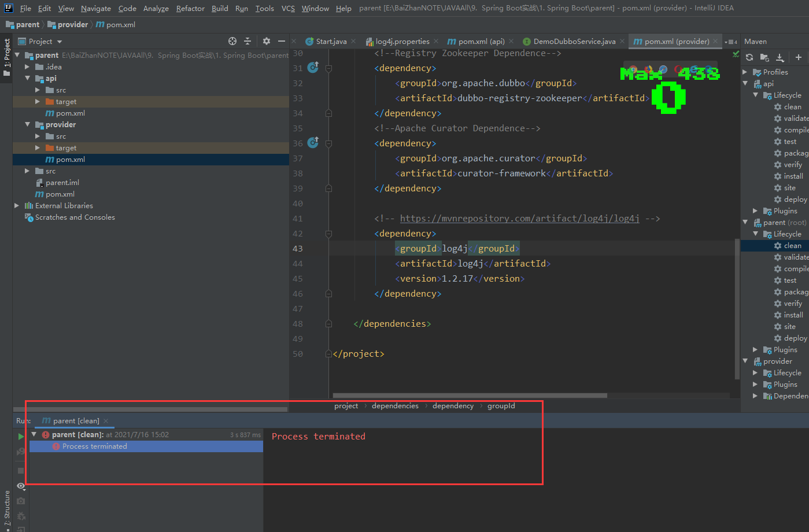Viewport: 809px width, 532px height.
Task: Expand Profiles in Maven panel
Action: click(x=745, y=72)
